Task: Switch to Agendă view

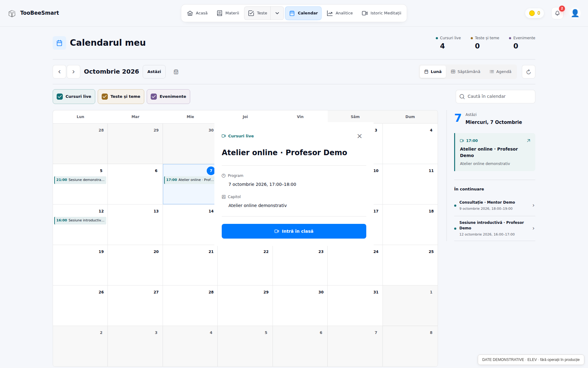Action: pos(500,72)
